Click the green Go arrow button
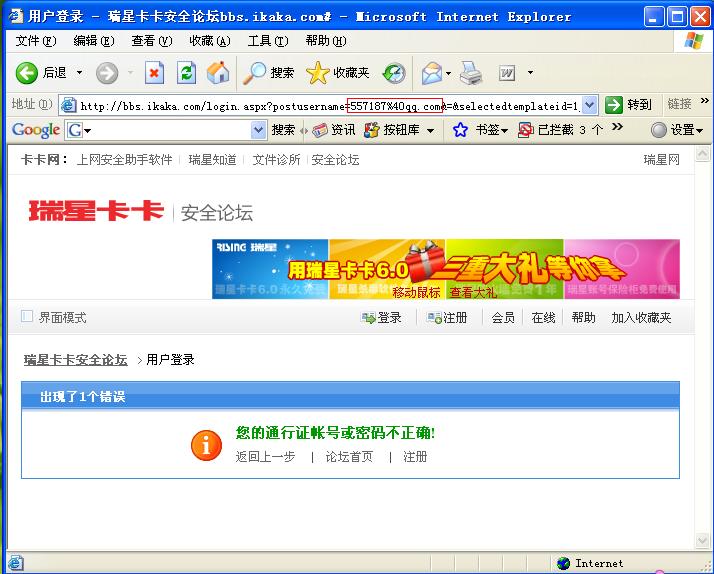The height and width of the screenshot is (574, 714). tap(613, 105)
